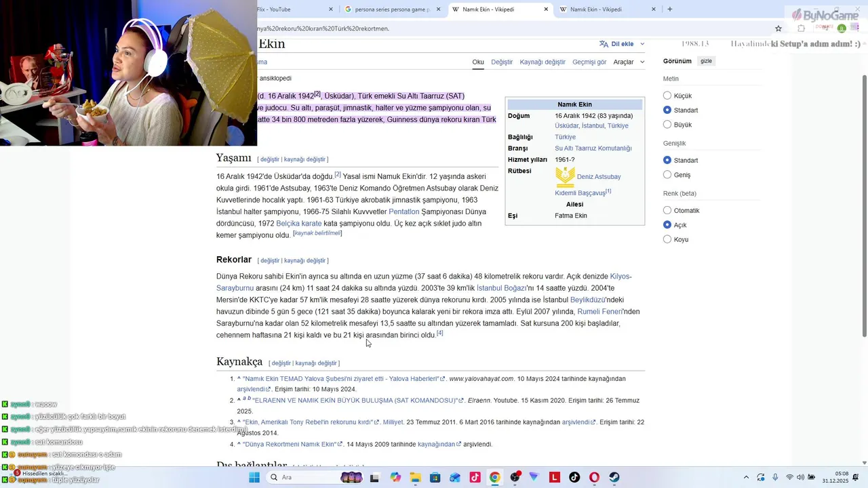Show hidden tray icons chevron
This screenshot has height=488, width=868.
click(746, 477)
